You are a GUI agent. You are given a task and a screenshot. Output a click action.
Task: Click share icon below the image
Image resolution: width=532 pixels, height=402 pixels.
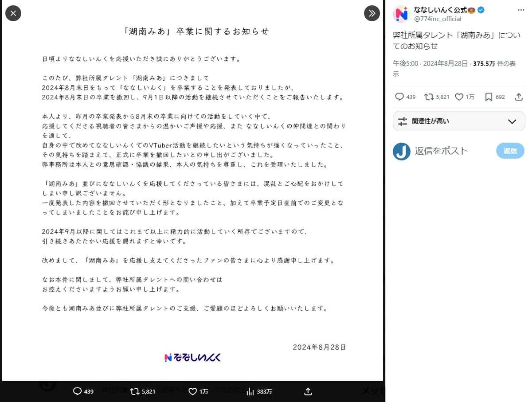pyautogui.click(x=308, y=391)
